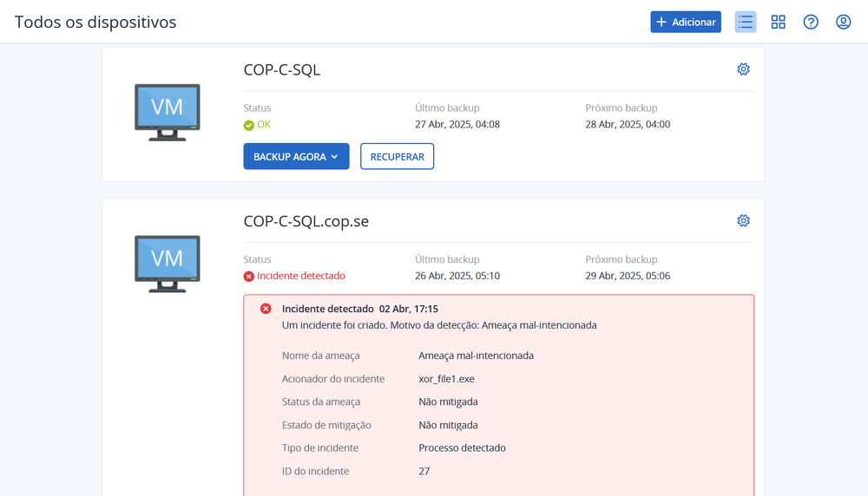The width and height of the screenshot is (868, 496).
Task: Click next backup '29 Abr, 2025, 05:06'
Action: pyautogui.click(x=628, y=276)
